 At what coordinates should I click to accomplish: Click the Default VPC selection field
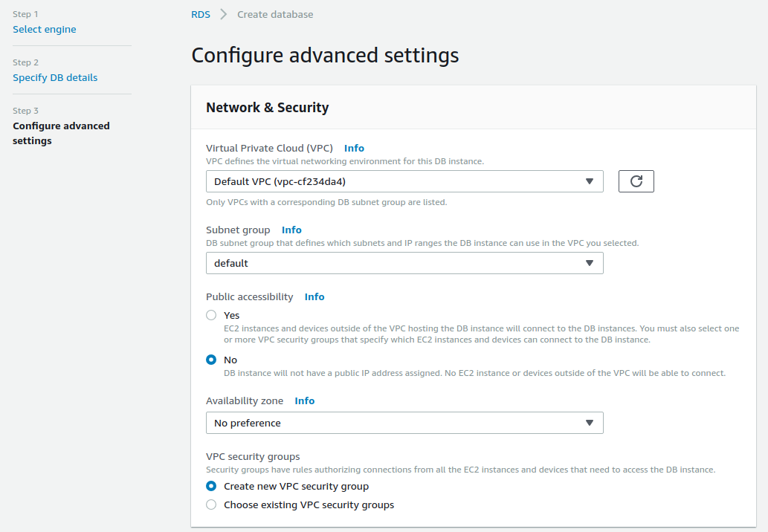point(404,181)
